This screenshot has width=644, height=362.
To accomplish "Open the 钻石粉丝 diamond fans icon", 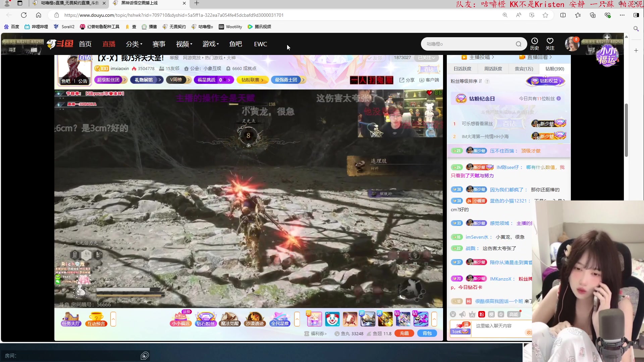I will (x=206, y=319).
